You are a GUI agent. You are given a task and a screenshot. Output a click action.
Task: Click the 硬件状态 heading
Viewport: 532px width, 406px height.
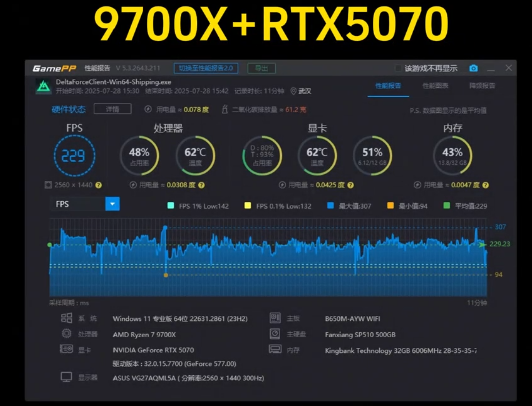69,109
